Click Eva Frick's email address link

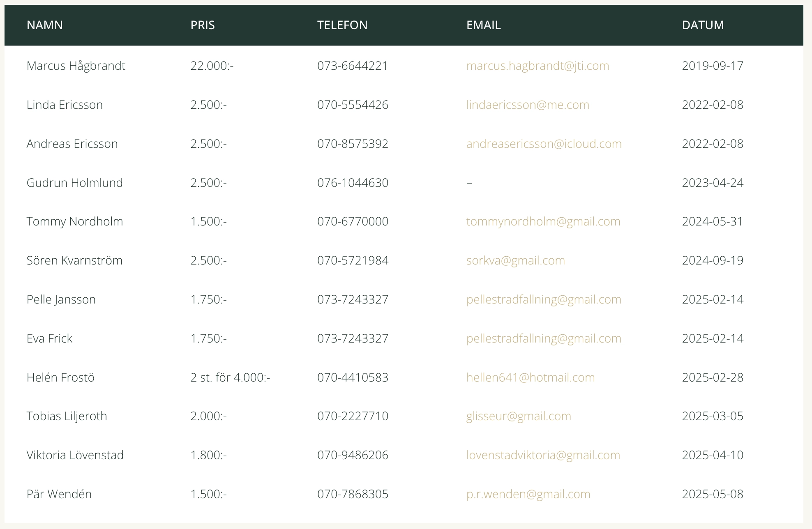coord(544,338)
